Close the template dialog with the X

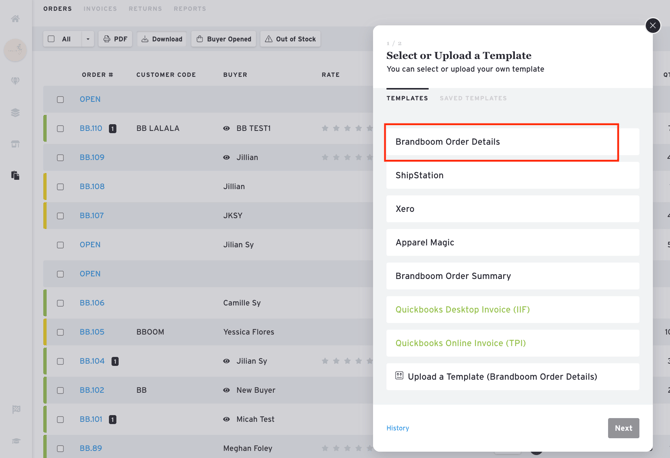point(652,25)
